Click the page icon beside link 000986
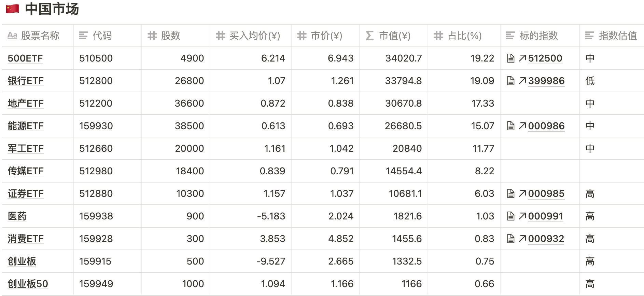Screen dimensions: 644x296 click(x=510, y=126)
